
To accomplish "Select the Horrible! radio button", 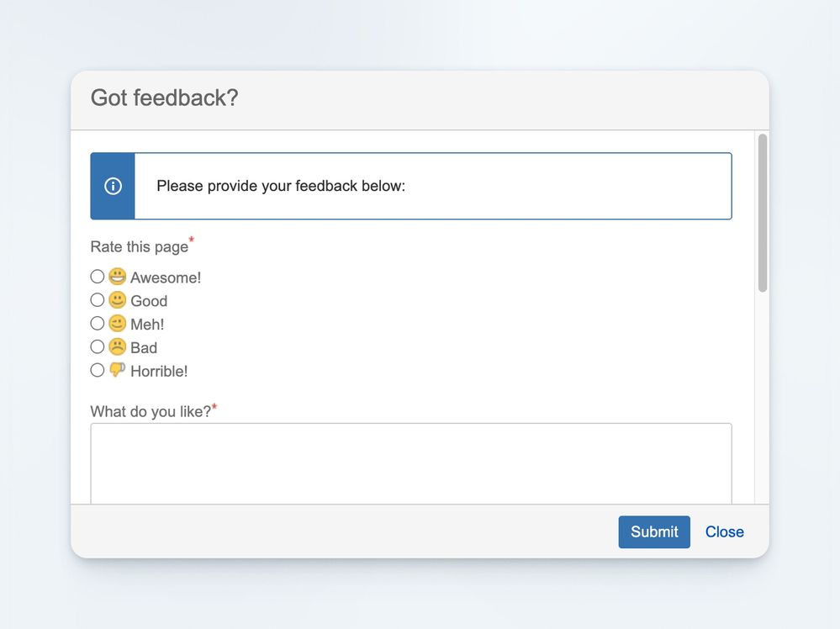I will coord(98,370).
